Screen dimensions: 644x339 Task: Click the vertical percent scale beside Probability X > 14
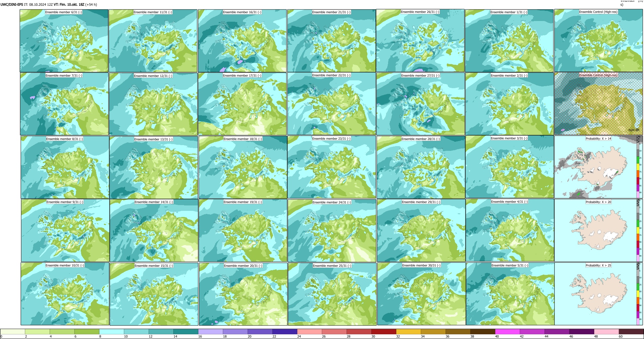(x=640, y=167)
